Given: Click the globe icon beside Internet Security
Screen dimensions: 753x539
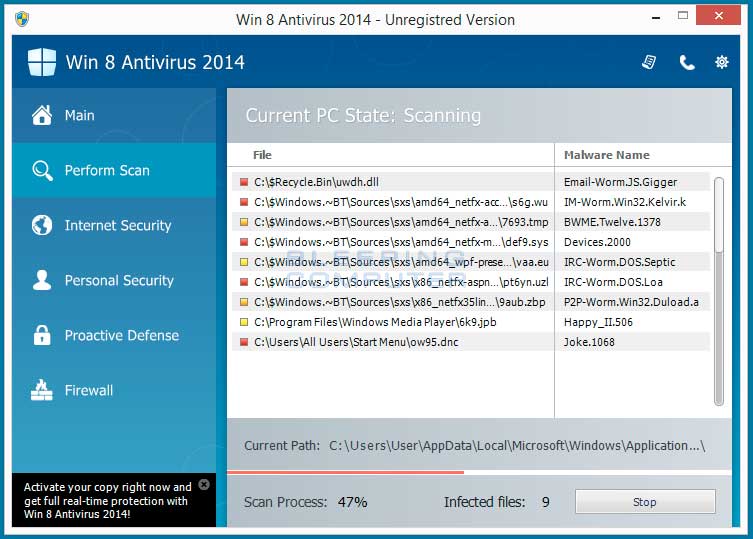Looking at the screenshot, I should click(x=42, y=225).
